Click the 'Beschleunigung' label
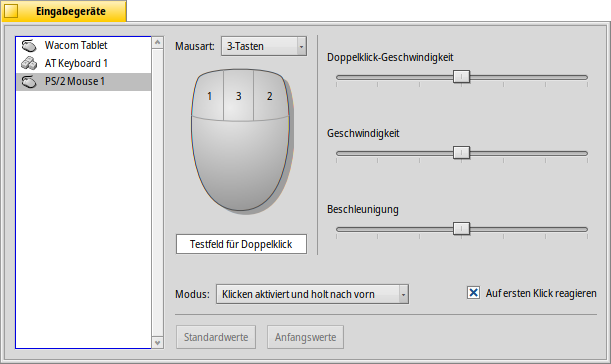 tap(363, 210)
